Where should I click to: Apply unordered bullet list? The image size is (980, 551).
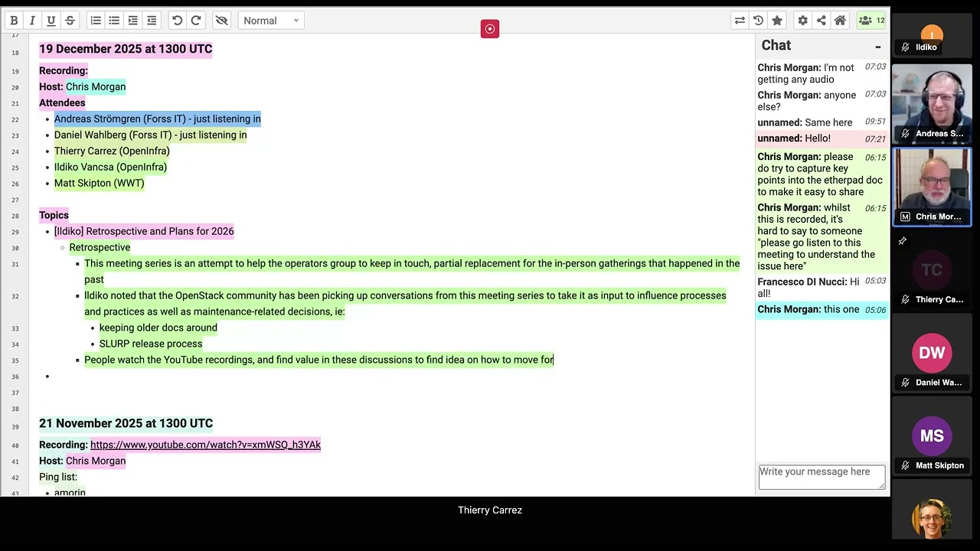(x=114, y=21)
